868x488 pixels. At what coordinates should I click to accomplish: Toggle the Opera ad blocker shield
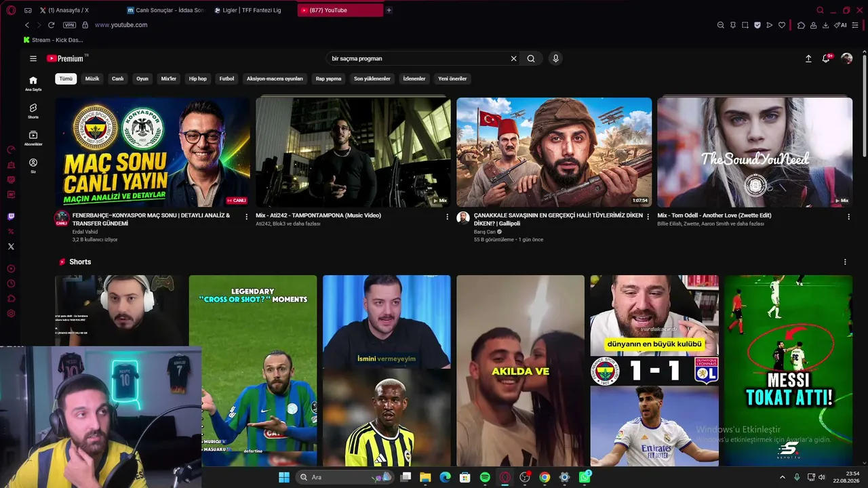[757, 25]
